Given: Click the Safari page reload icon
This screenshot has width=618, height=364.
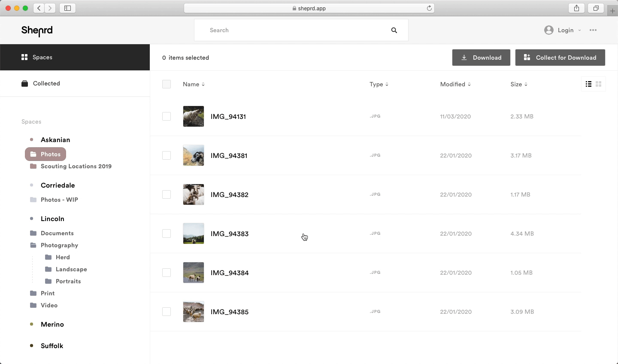Looking at the screenshot, I should click(x=429, y=8).
